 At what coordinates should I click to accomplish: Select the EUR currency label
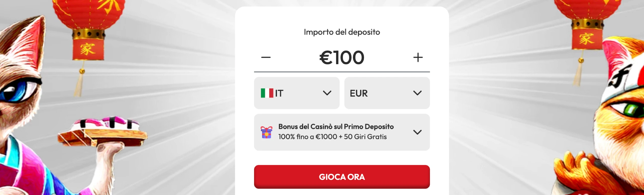[359, 93]
